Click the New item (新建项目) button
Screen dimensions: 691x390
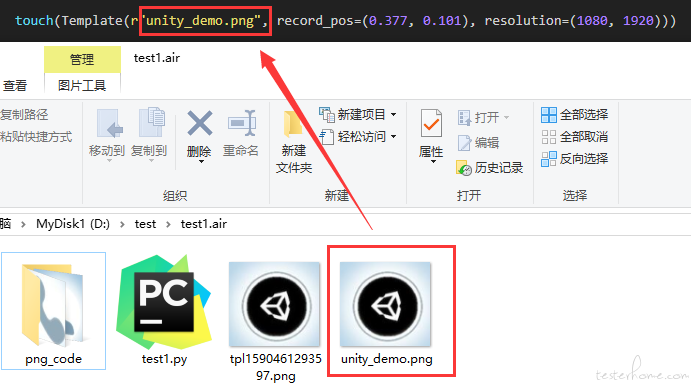click(357, 115)
